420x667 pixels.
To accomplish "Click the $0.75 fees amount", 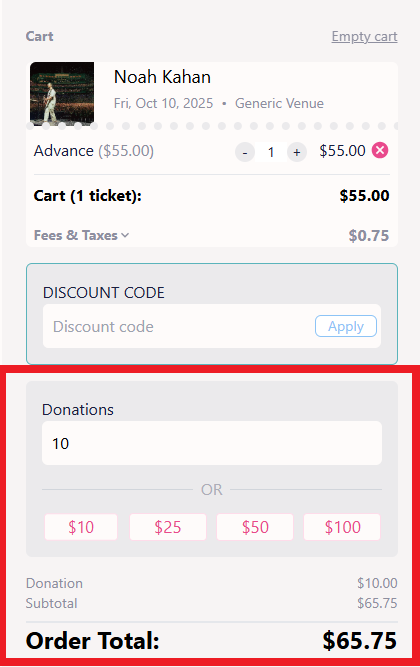I will 369,236.
